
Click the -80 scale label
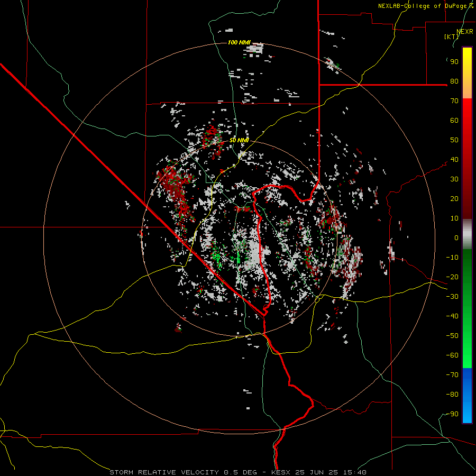pyautogui.click(x=452, y=395)
